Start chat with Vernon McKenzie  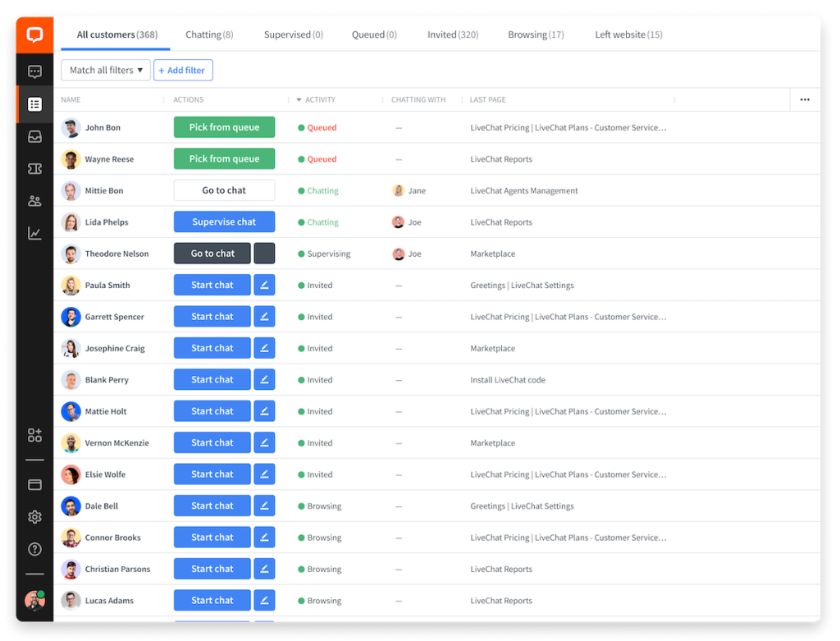212,442
